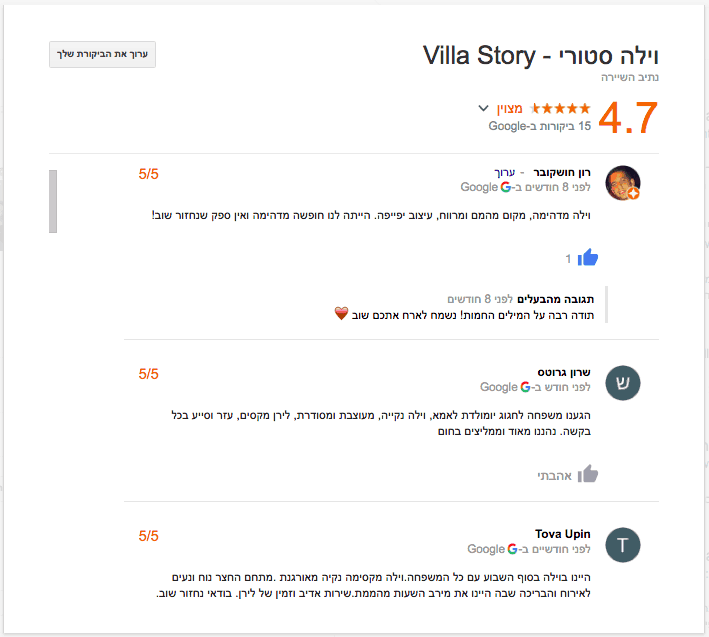Click רון חושקובר's profile photo
This screenshot has height=637, width=709.
coord(623,182)
